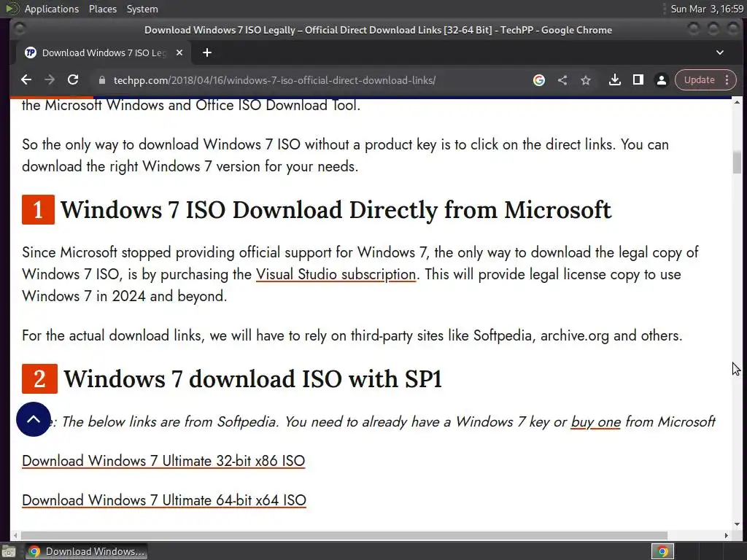Click heading 'Windows 7 ISO Download Directly from Microsoft'
The image size is (747, 560).
(x=336, y=210)
